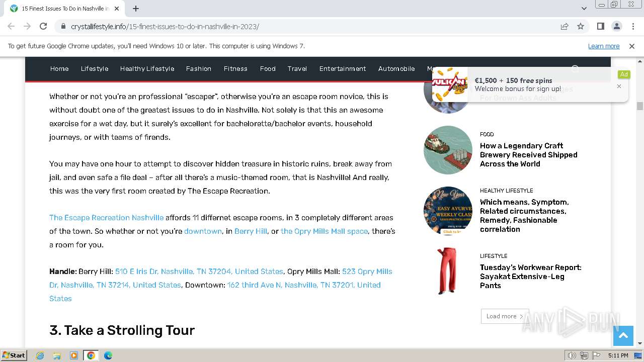Load more sidebar articles

click(505, 316)
